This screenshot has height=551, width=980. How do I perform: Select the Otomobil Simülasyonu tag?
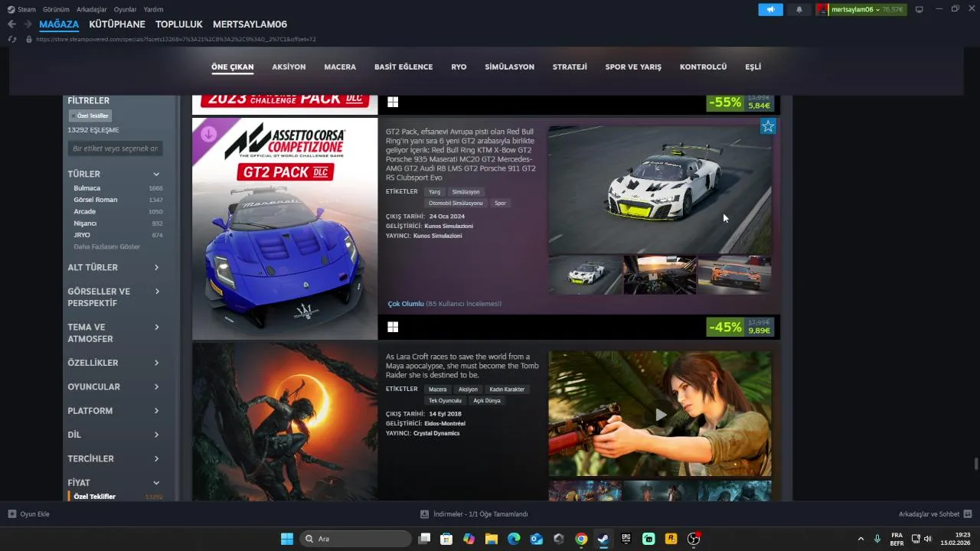pyautogui.click(x=456, y=204)
